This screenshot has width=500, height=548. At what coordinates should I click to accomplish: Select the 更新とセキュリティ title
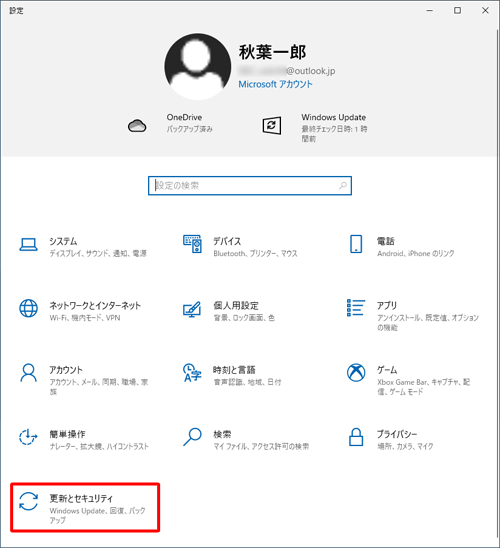tap(81, 498)
